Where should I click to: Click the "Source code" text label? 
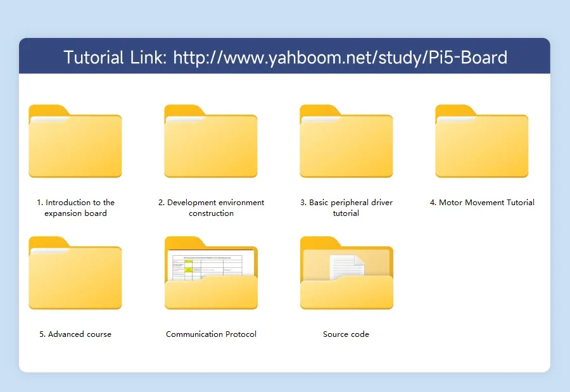click(346, 334)
